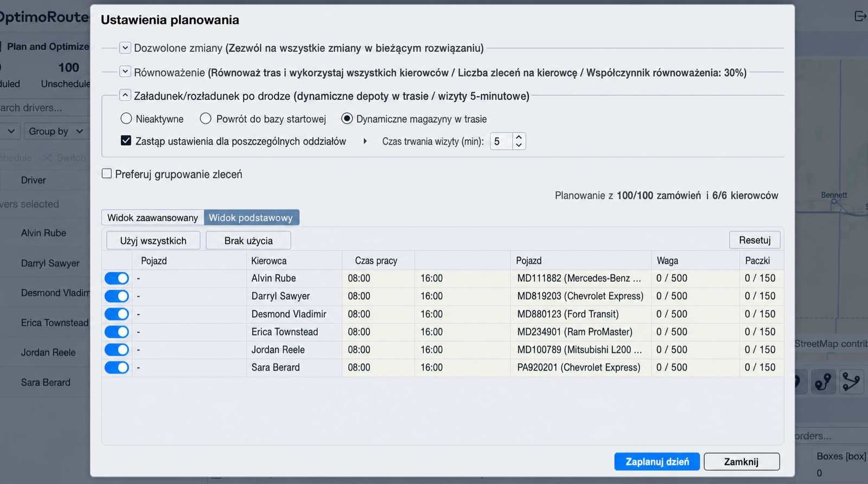
Task: Click the 16:00 end time in Jordan Reele's row
Action: pyautogui.click(x=432, y=350)
